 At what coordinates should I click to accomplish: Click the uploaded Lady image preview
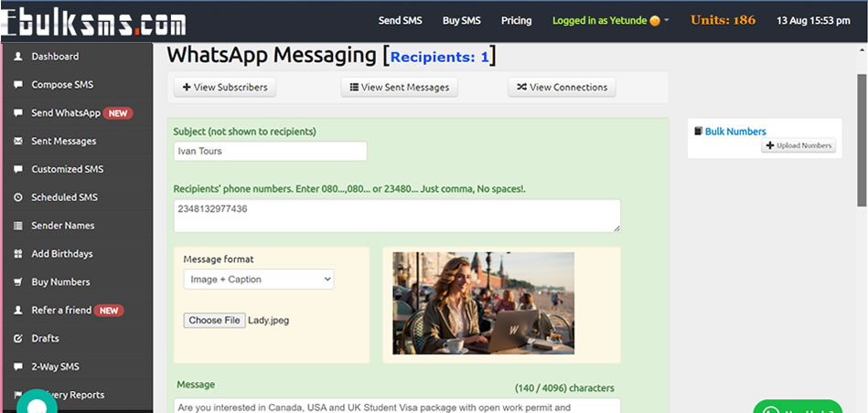click(483, 303)
